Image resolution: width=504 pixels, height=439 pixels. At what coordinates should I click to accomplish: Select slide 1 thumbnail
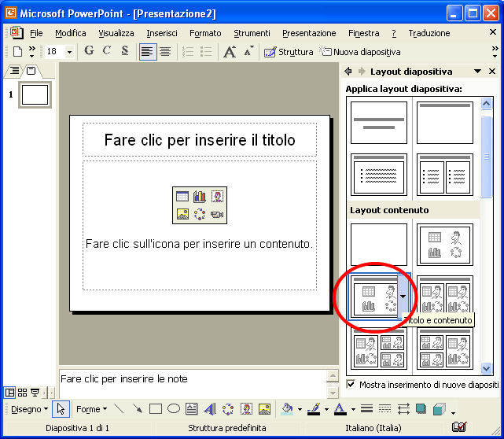pyautogui.click(x=35, y=94)
